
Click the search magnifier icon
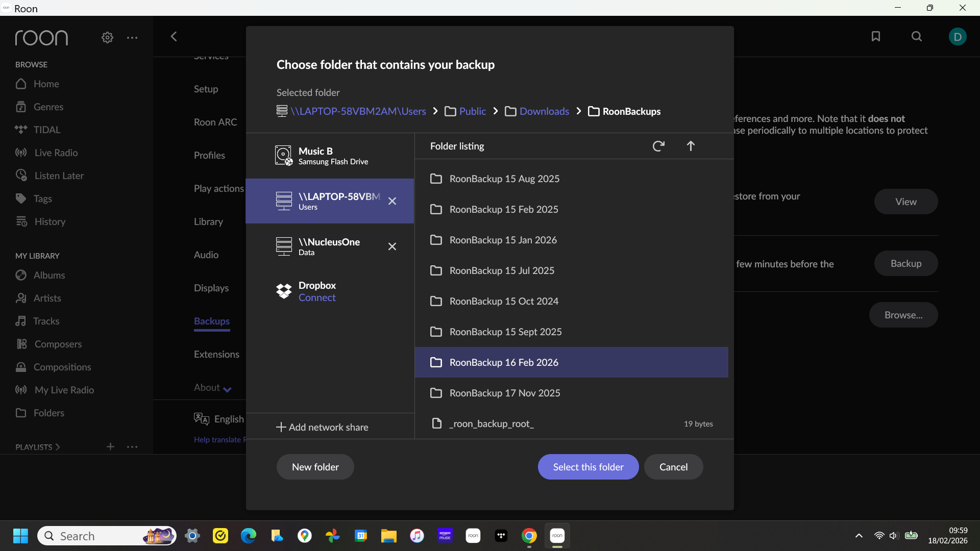(x=917, y=36)
